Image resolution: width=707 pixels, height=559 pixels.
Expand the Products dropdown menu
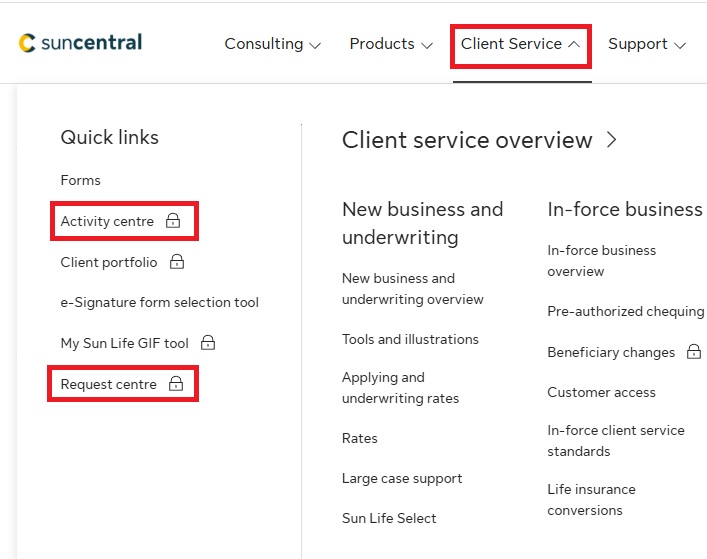(390, 44)
